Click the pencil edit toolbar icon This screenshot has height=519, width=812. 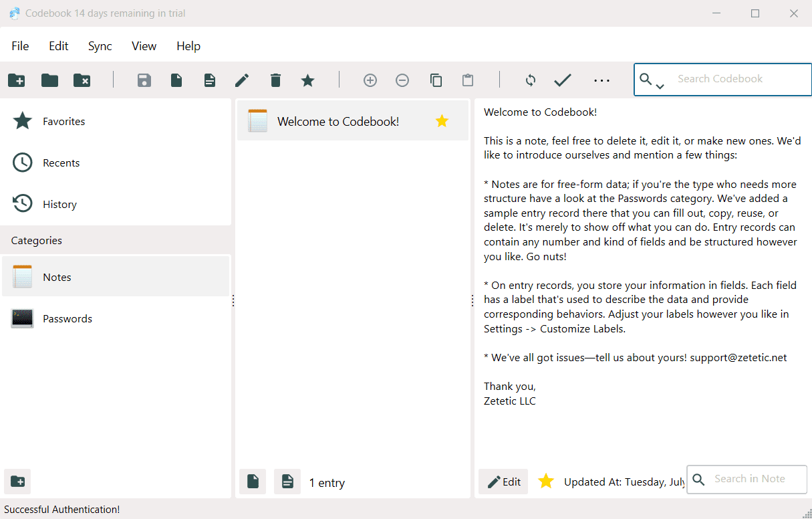click(x=242, y=80)
